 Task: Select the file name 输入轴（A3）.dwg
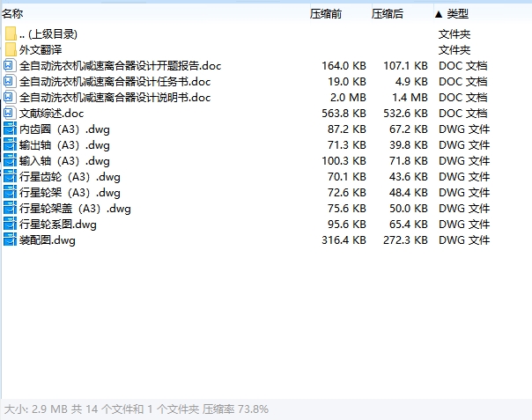coord(64,161)
